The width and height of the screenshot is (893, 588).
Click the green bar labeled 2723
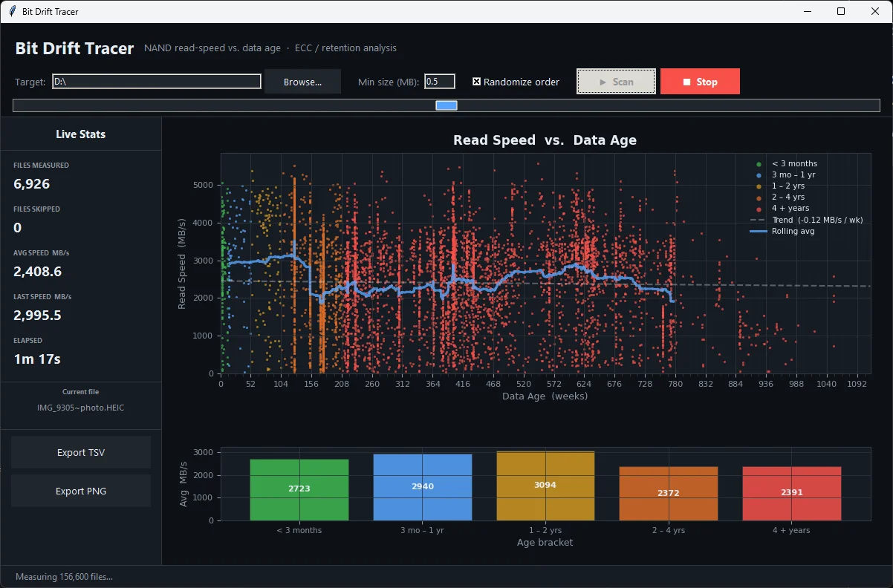(x=299, y=490)
